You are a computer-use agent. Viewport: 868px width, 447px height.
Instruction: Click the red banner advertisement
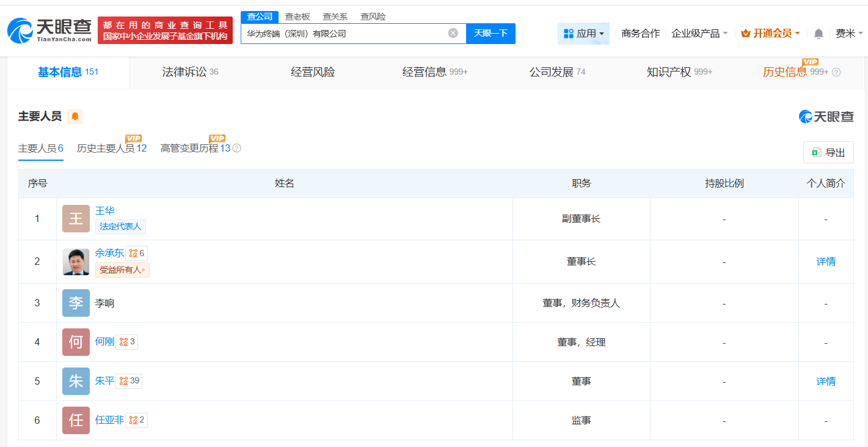coord(165,30)
